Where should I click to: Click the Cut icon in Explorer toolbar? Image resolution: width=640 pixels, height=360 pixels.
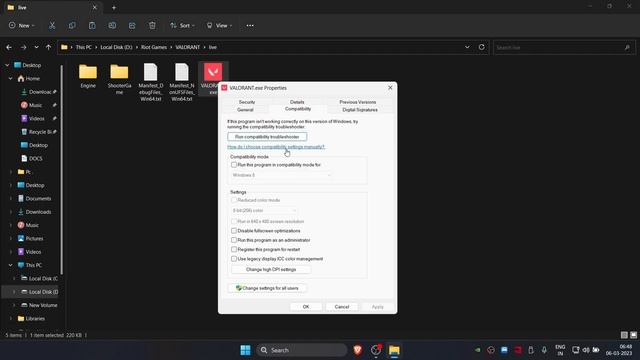coord(52,25)
